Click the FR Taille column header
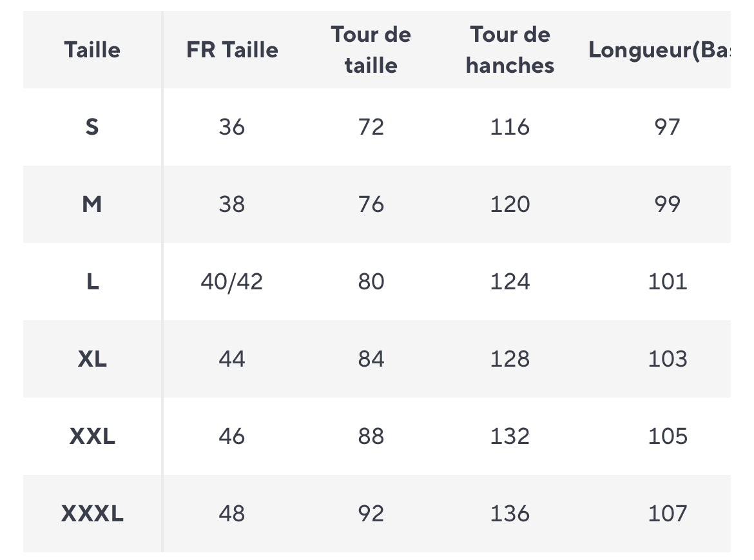 [232, 50]
